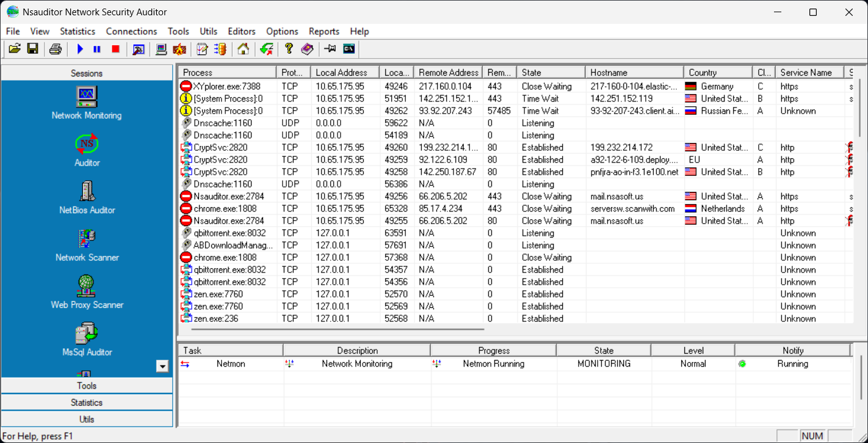Expand the Utils panel section
The height and width of the screenshot is (443, 868).
[87, 419]
